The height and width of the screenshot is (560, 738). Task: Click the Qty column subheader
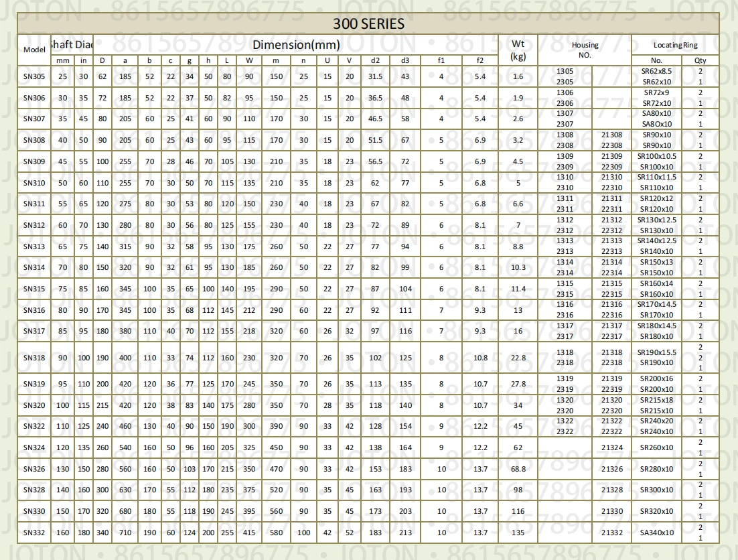700,60
